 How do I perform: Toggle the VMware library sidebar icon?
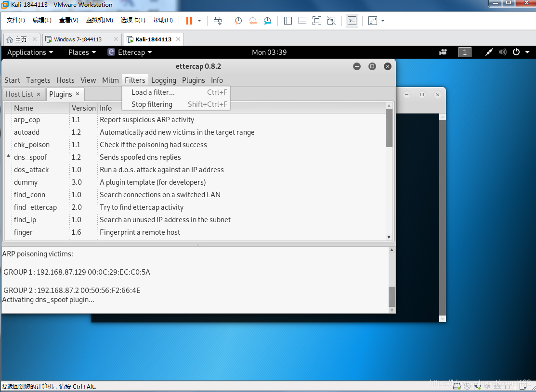pos(288,21)
